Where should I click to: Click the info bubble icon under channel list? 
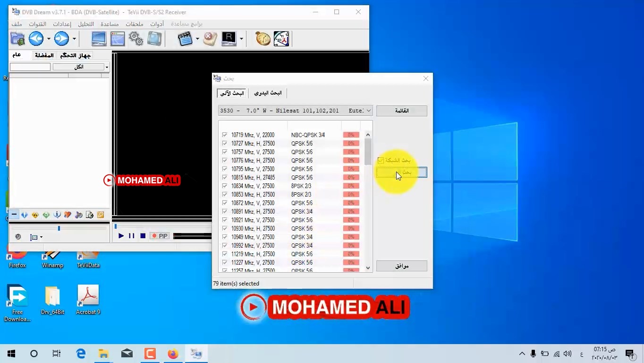pyautogui.click(x=57, y=215)
